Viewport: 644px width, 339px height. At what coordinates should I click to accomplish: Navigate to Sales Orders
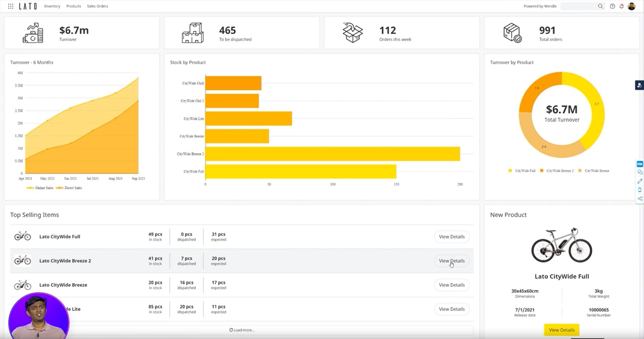97,6
